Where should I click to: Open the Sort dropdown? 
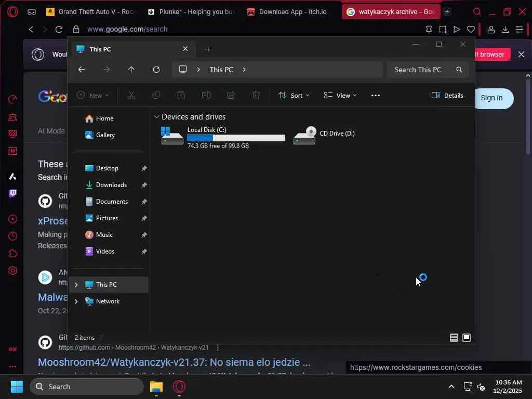(x=294, y=96)
